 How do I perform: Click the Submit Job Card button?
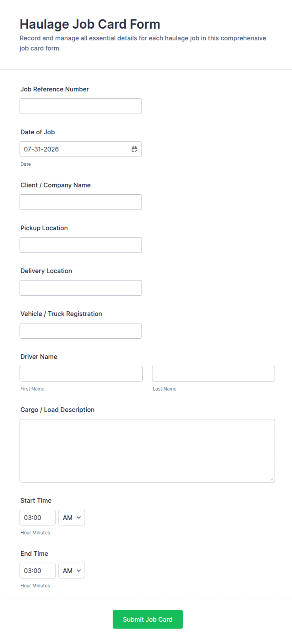click(148, 619)
